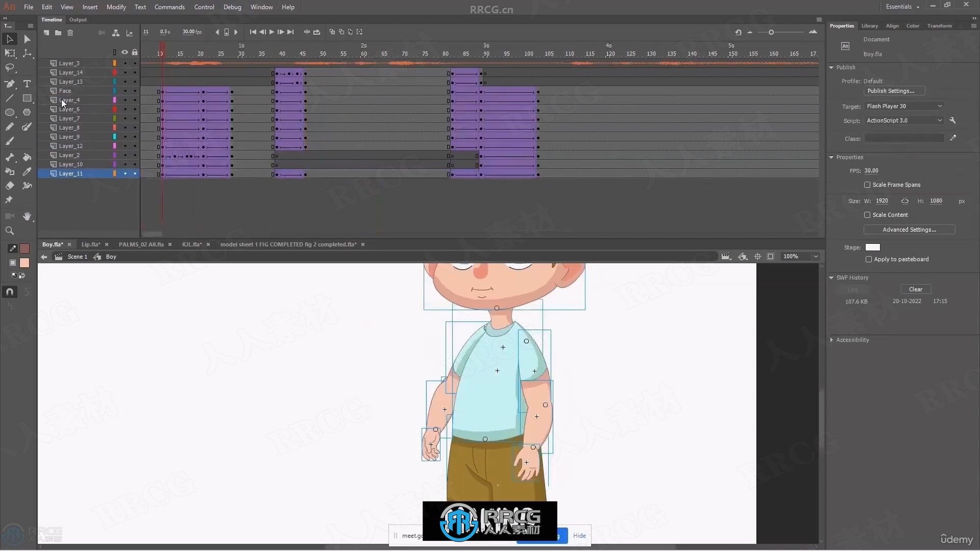The image size is (980, 551).
Task: Select the Text tool
Action: pos(27,84)
